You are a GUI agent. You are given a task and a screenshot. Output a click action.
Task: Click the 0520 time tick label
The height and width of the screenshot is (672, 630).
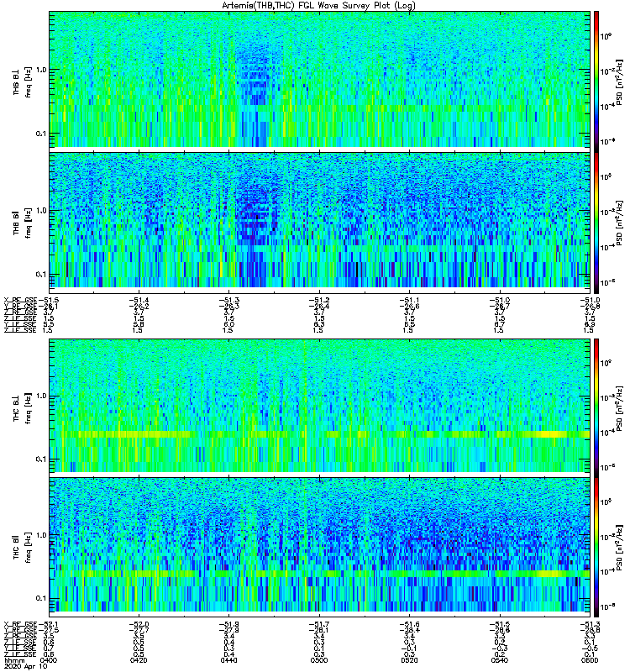(x=409, y=660)
